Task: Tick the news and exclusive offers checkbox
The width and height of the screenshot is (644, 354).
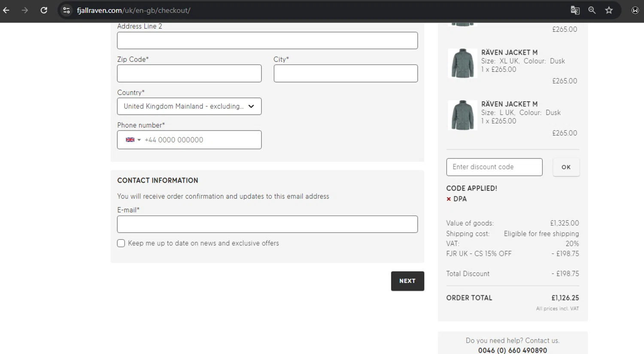Action: click(121, 243)
